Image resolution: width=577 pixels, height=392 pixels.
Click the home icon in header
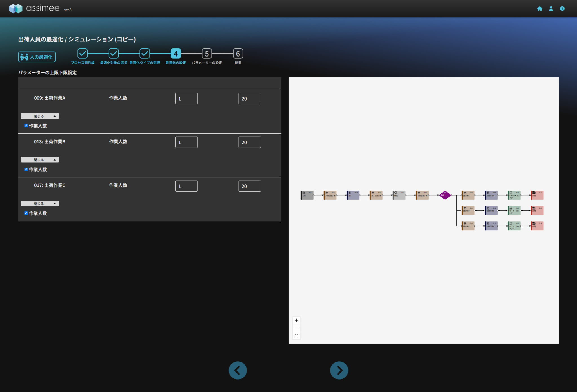(540, 9)
